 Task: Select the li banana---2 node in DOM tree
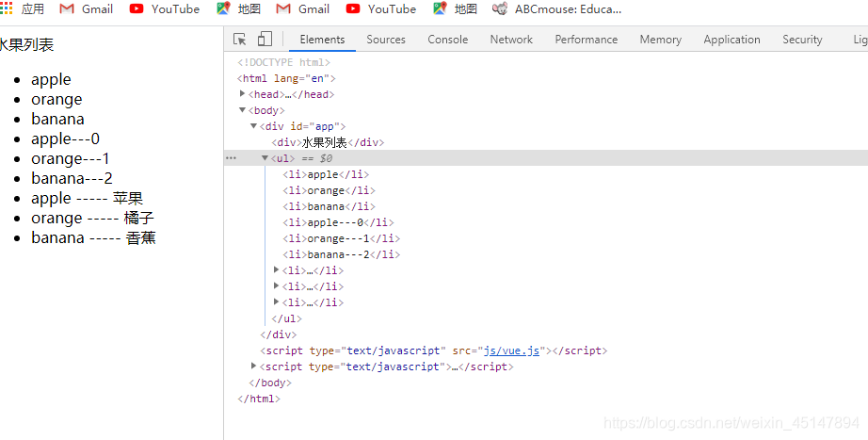(x=341, y=254)
